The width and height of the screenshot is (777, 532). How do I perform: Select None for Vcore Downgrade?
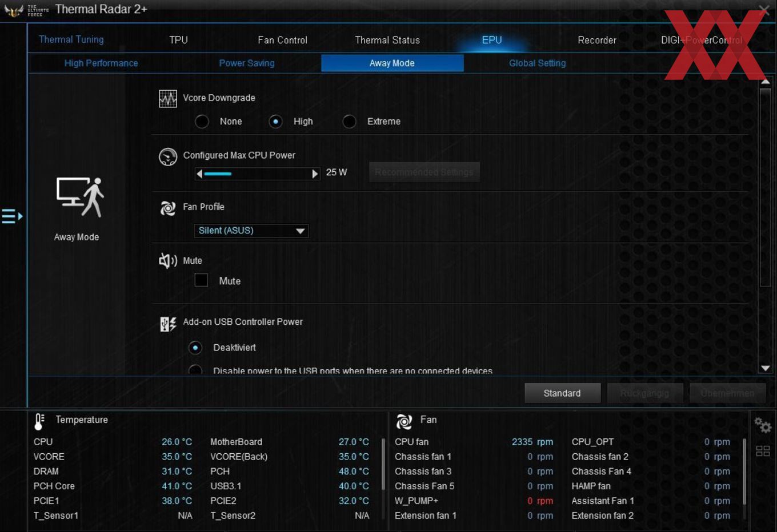202,122
